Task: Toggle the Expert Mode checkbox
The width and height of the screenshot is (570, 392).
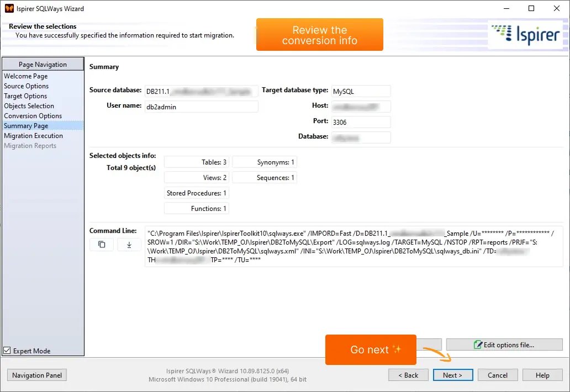Action: [x=7, y=351]
